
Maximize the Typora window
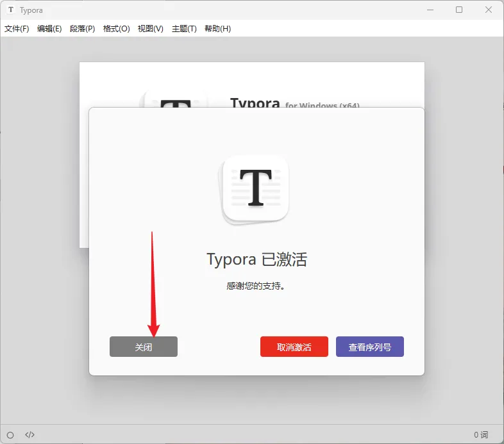coord(459,10)
